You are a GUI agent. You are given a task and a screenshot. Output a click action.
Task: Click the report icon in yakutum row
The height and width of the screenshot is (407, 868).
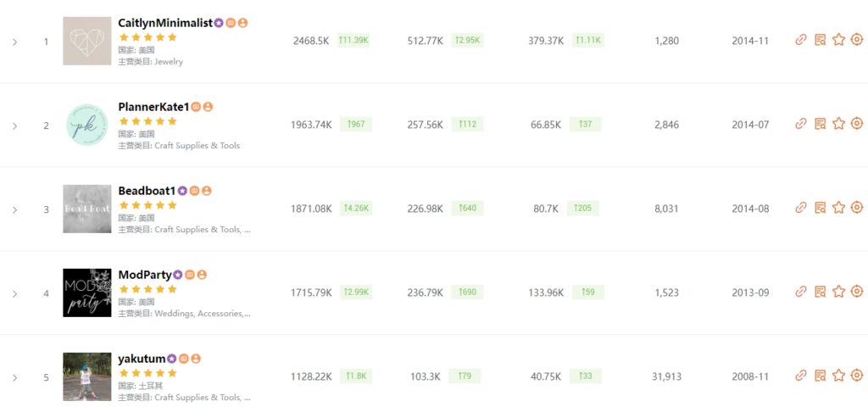tap(820, 376)
